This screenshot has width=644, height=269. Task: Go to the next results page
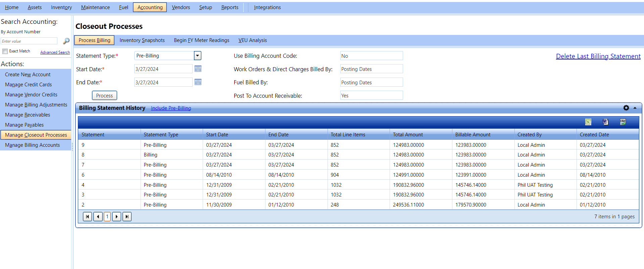(116, 217)
